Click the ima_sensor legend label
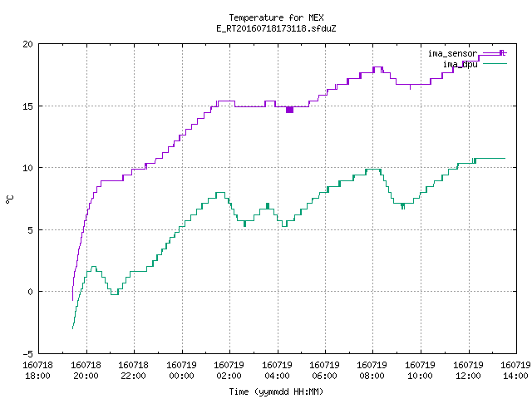The image size is (532, 399). click(x=452, y=53)
